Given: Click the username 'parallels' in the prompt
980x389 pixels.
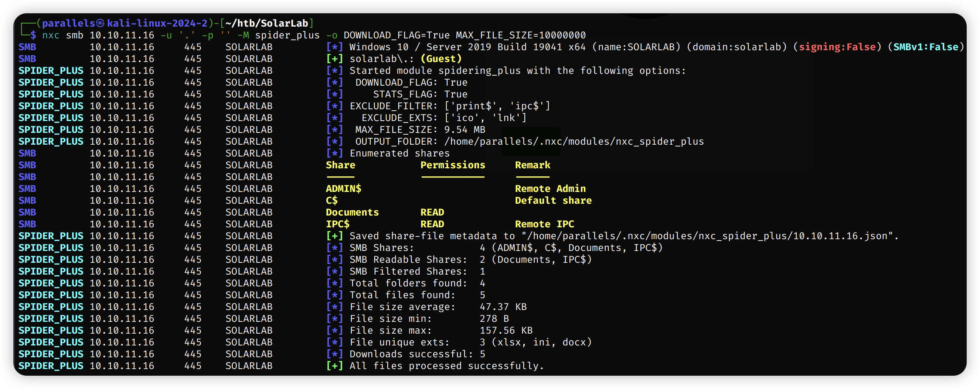Looking at the screenshot, I should [x=68, y=23].
